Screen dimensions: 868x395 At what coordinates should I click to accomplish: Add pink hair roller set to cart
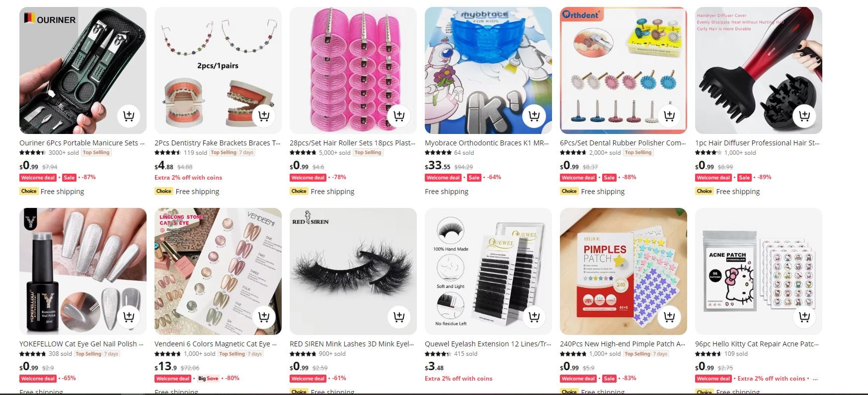[x=399, y=116]
